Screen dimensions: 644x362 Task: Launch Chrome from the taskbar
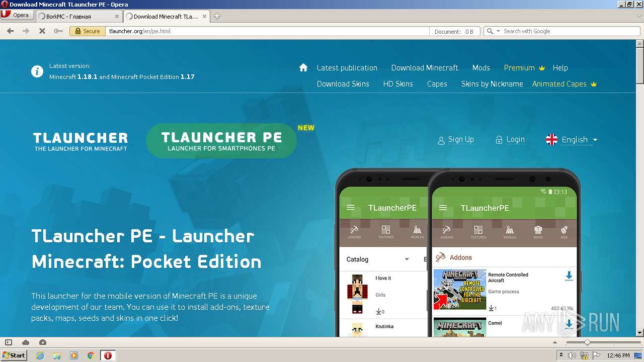click(x=91, y=355)
